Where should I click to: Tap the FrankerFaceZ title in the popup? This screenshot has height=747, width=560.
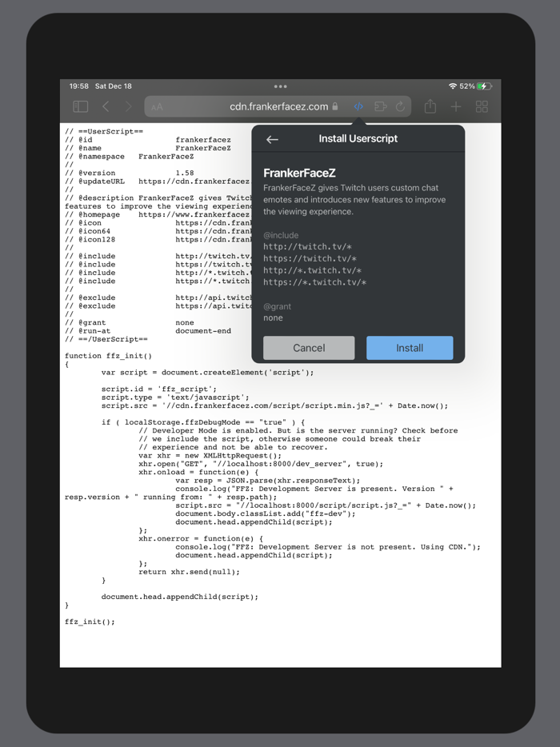[x=299, y=173]
